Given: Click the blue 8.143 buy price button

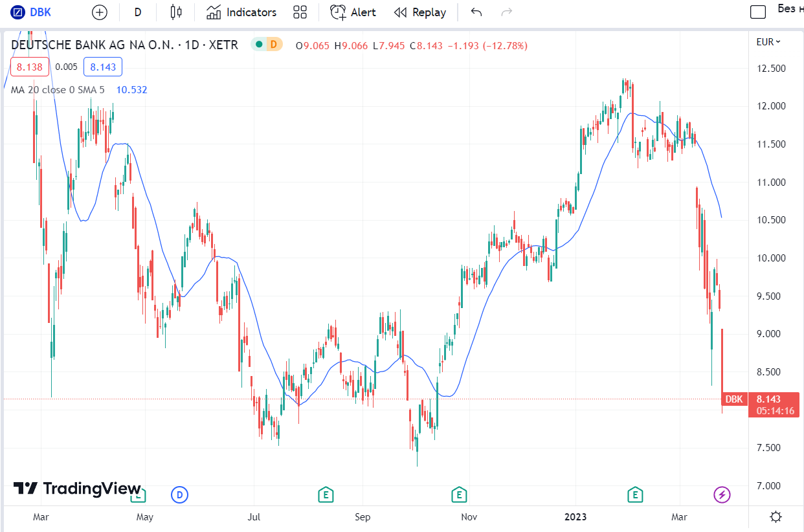Looking at the screenshot, I should [103, 67].
